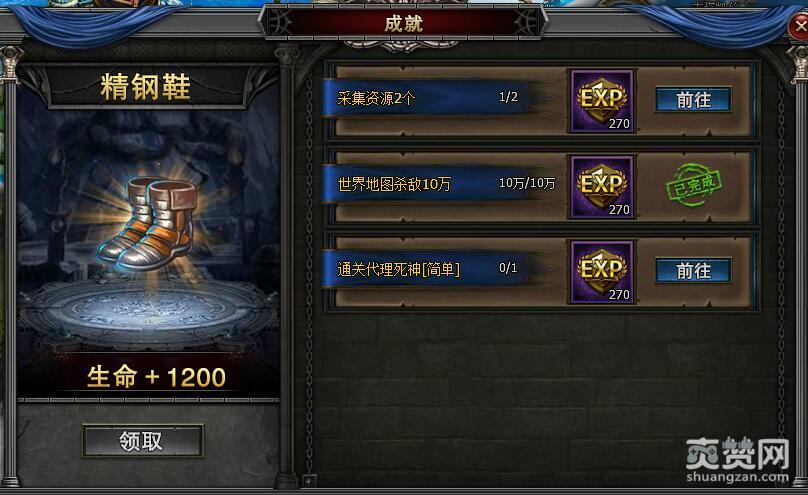Click the 成就 title header
808x495 pixels.
[403, 24]
